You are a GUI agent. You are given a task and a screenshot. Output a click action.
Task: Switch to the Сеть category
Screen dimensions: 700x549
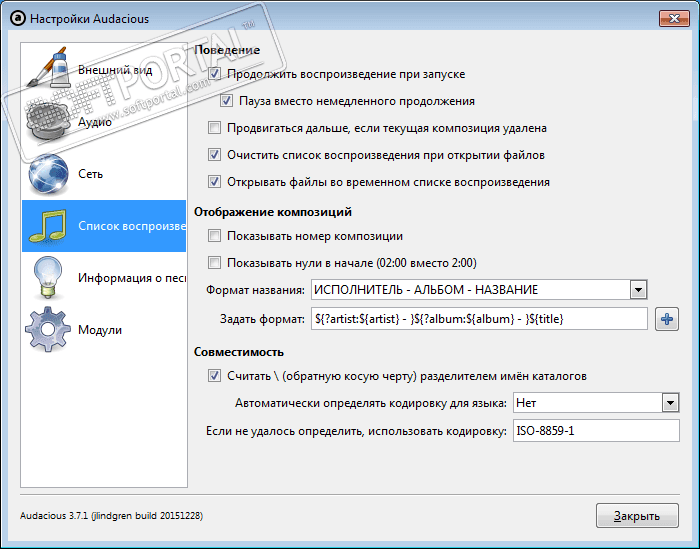point(104,174)
